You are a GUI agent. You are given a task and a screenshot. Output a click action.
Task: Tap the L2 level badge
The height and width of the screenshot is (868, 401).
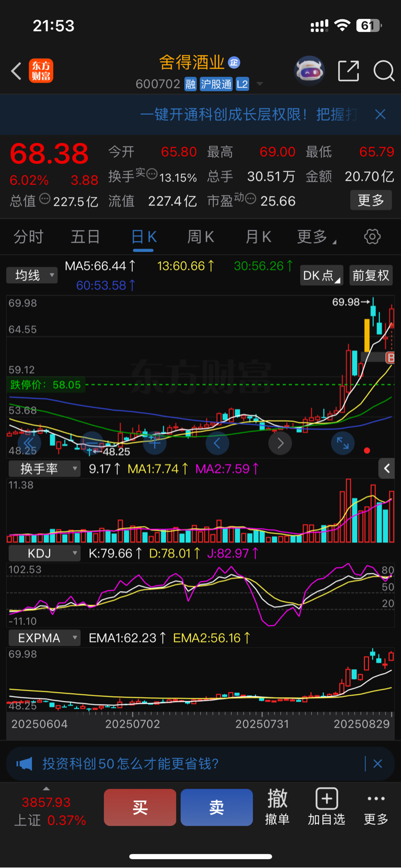(242, 84)
